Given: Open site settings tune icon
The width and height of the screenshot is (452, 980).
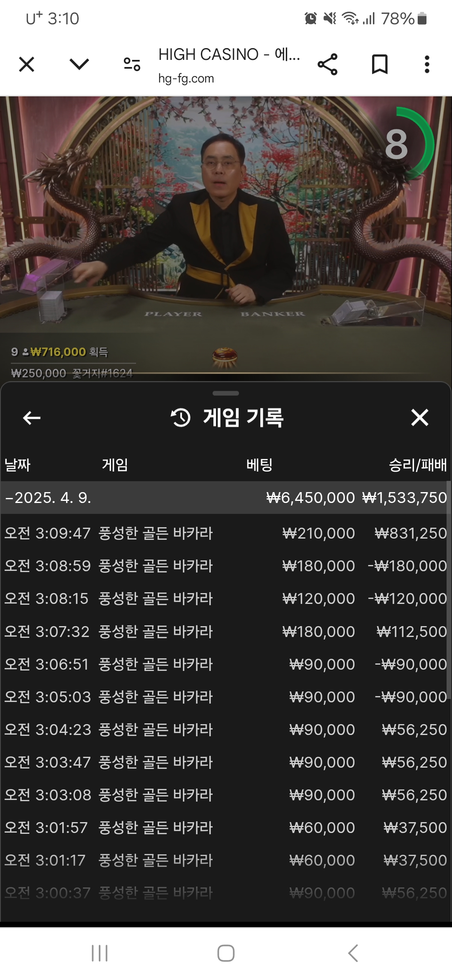Looking at the screenshot, I should 132,64.
